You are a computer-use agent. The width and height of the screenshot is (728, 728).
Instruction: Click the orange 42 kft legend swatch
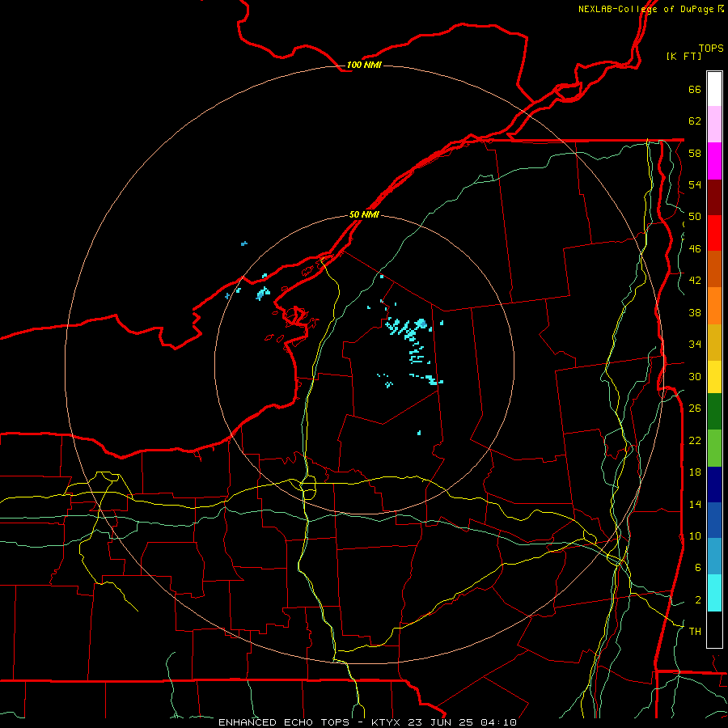(x=714, y=306)
